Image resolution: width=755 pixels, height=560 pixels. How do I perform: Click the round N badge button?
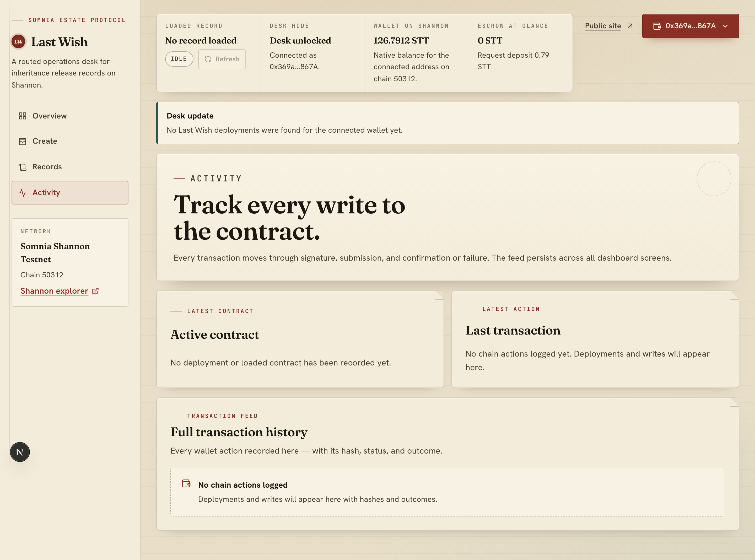point(20,452)
